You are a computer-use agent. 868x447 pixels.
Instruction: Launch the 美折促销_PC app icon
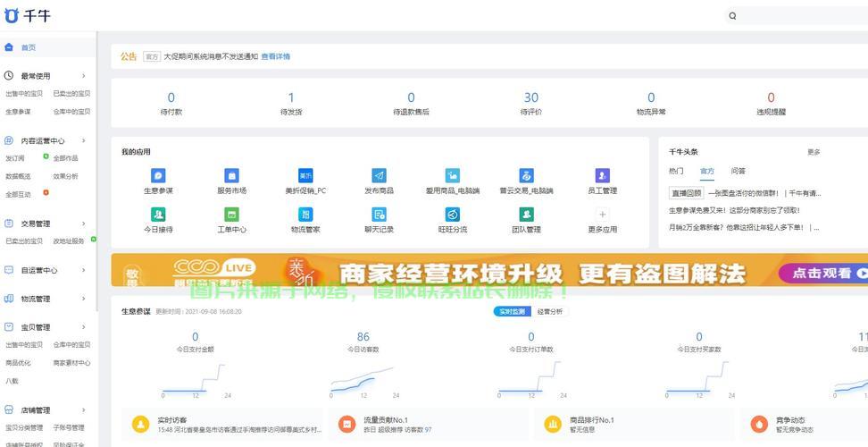305,175
